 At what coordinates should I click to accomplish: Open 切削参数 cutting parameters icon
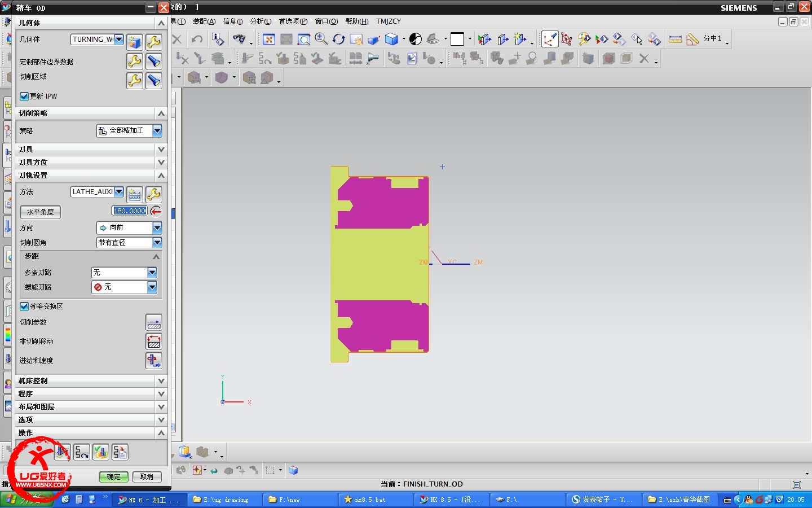pyautogui.click(x=153, y=322)
